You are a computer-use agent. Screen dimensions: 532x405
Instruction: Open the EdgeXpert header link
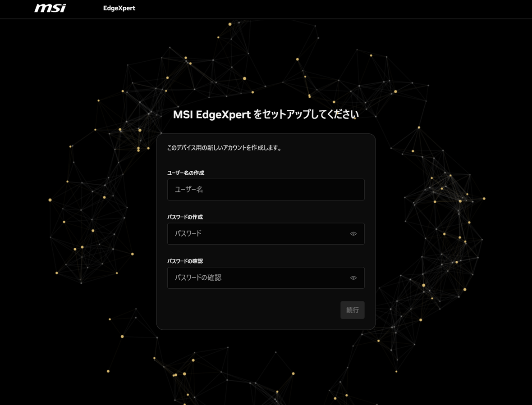(119, 8)
